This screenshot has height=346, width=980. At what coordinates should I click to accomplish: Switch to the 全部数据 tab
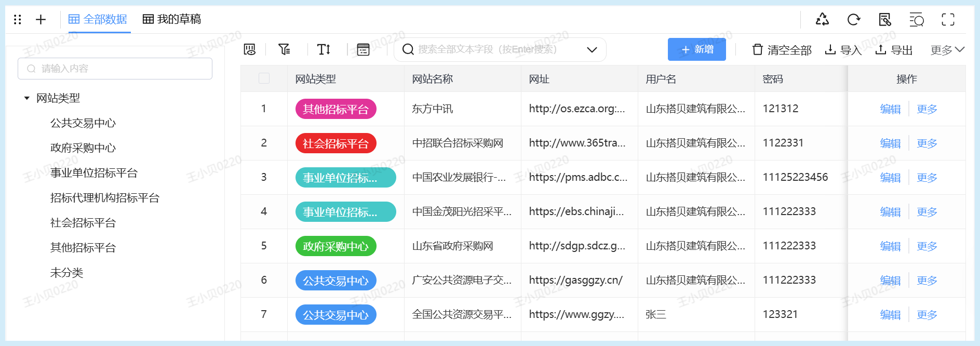pos(98,19)
